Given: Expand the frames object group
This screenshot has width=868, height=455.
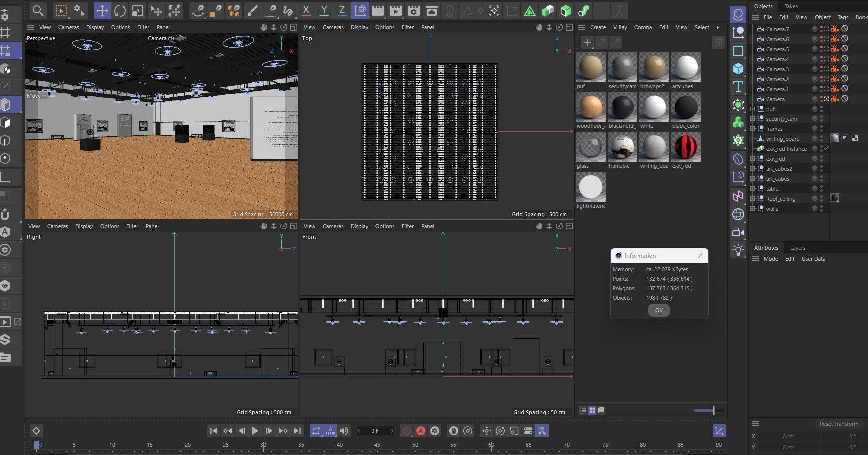Looking at the screenshot, I should point(753,129).
